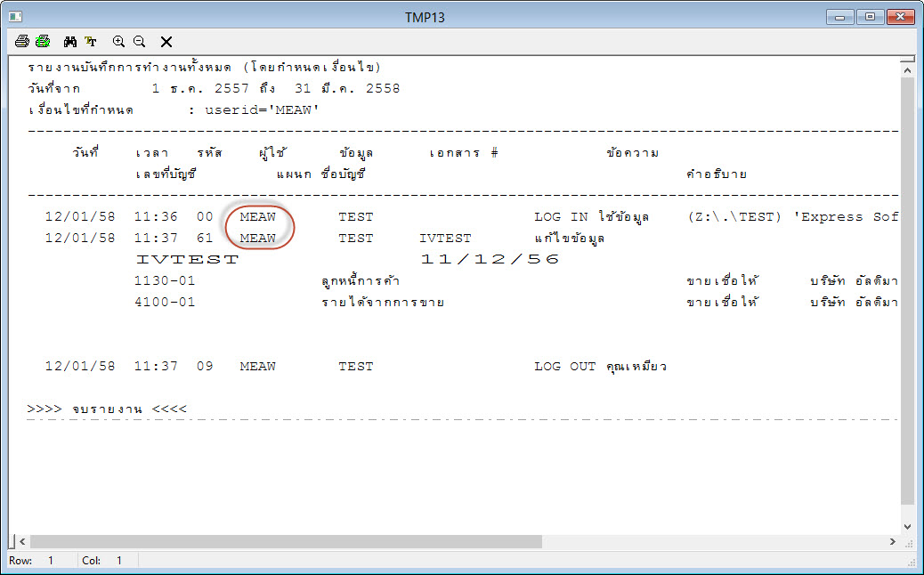Click the right arrow of the horizontal scrollbar
This screenshot has height=575, width=924.
[895, 539]
